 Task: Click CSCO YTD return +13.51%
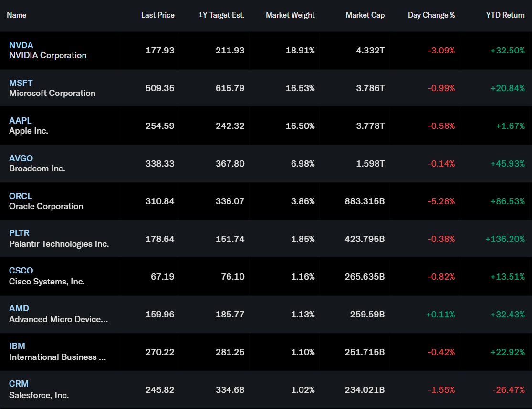click(508, 276)
